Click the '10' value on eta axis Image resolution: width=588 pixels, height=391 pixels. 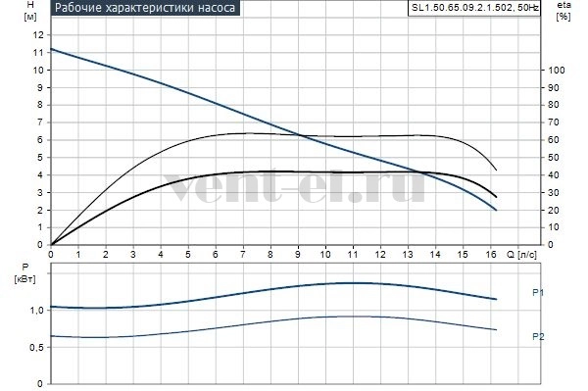coord(554,227)
